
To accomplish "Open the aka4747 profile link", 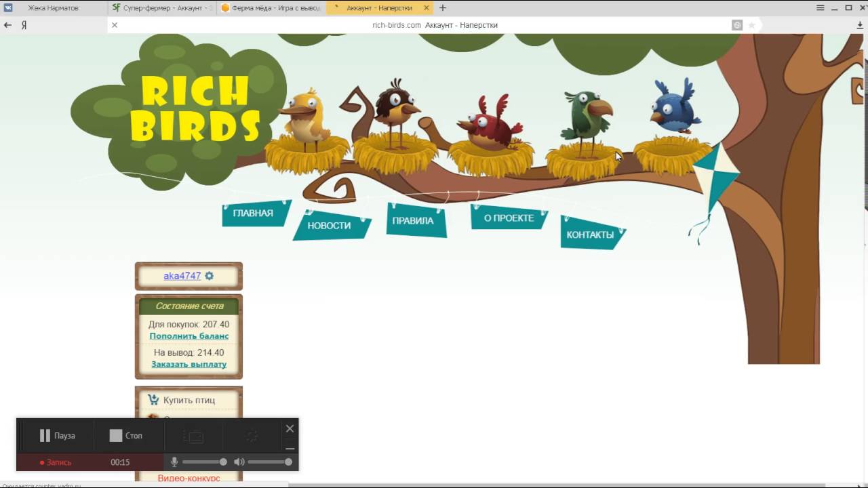I will point(182,276).
